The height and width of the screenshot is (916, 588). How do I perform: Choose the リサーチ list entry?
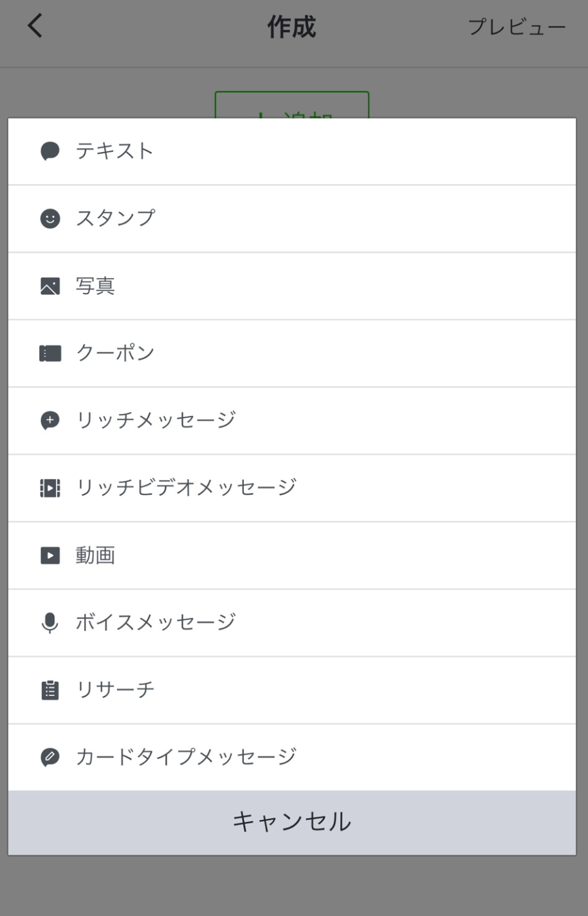pyautogui.click(x=292, y=690)
